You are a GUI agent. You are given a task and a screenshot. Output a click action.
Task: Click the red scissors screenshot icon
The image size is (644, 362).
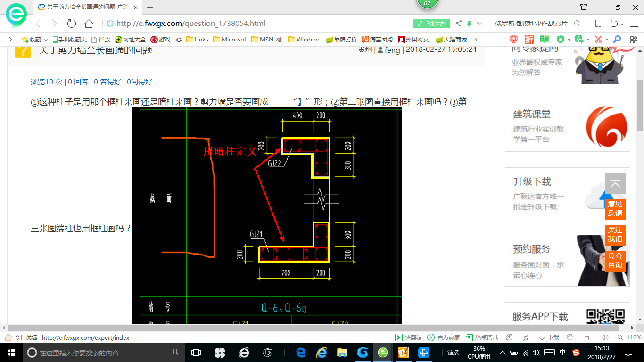coord(598,39)
